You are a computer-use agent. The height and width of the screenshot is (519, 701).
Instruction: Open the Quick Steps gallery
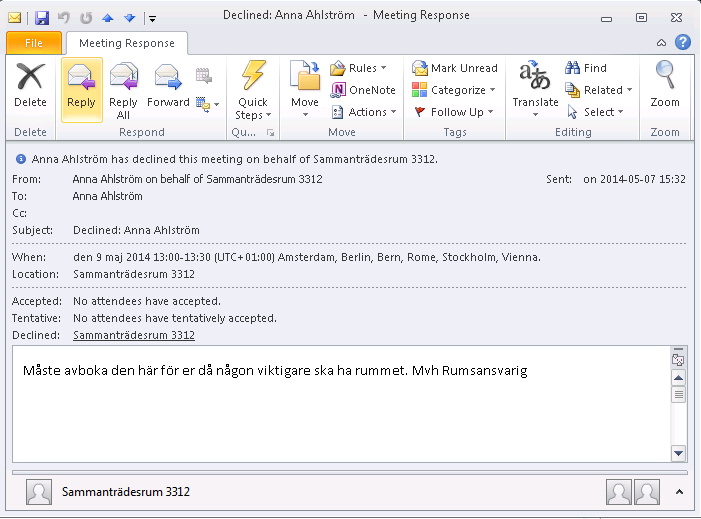(253, 91)
